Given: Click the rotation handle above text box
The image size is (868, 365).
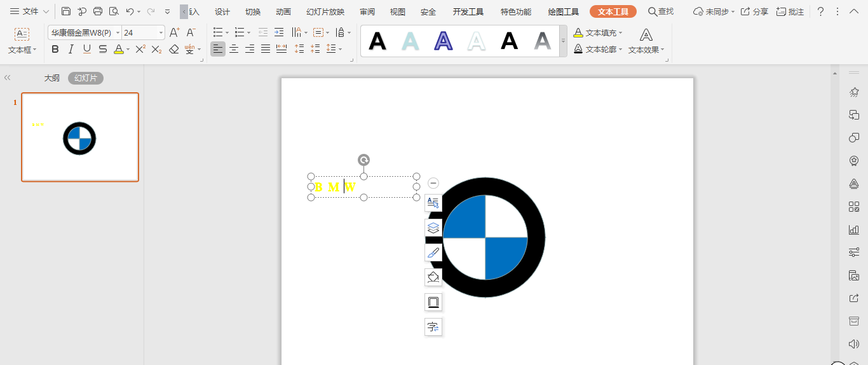Looking at the screenshot, I should 363,160.
